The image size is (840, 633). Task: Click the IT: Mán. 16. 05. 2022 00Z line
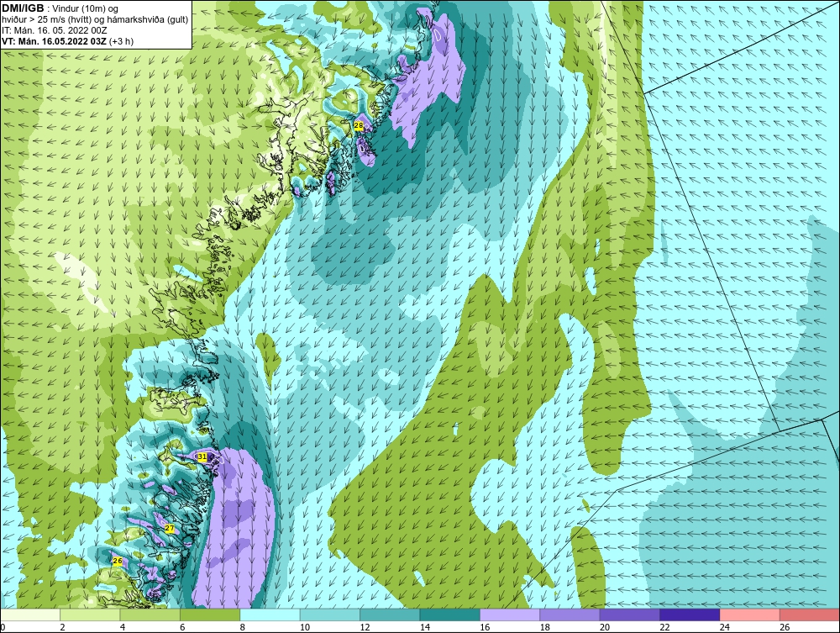pyautogui.click(x=54, y=30)
